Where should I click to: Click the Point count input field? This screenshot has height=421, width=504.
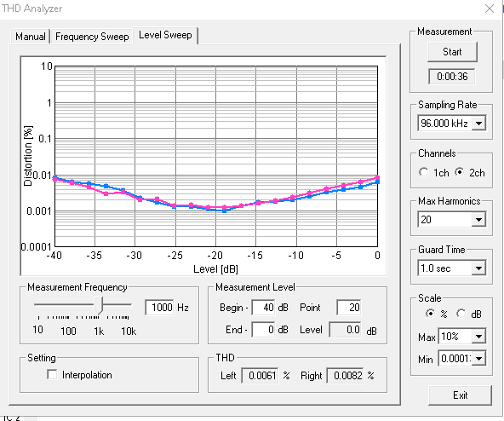click(x=349, y=308)
